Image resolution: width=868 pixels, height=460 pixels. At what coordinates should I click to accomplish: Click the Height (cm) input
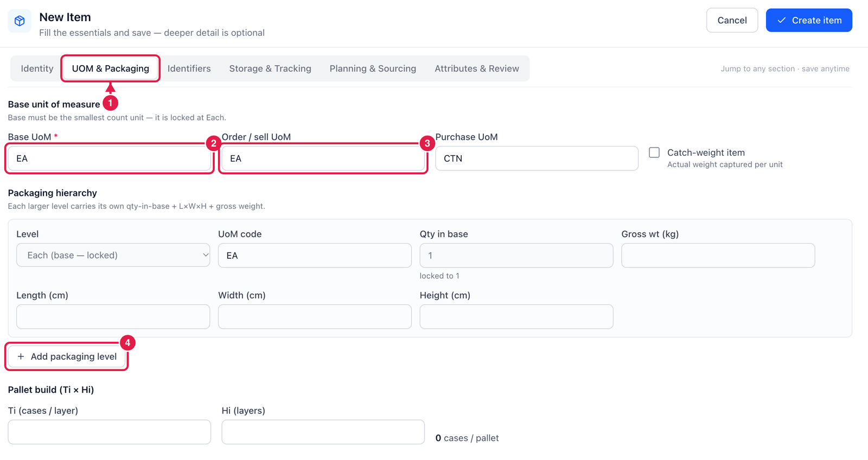point(516,316)
